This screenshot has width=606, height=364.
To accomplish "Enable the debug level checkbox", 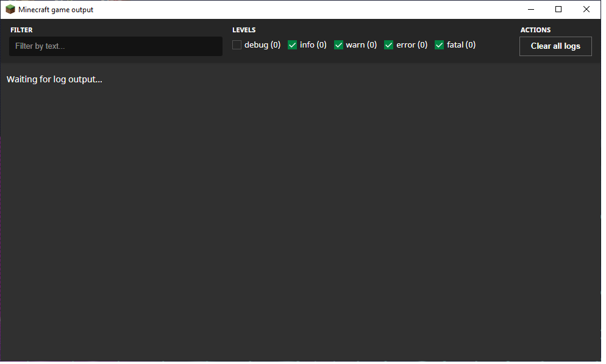I will [237, 45].
